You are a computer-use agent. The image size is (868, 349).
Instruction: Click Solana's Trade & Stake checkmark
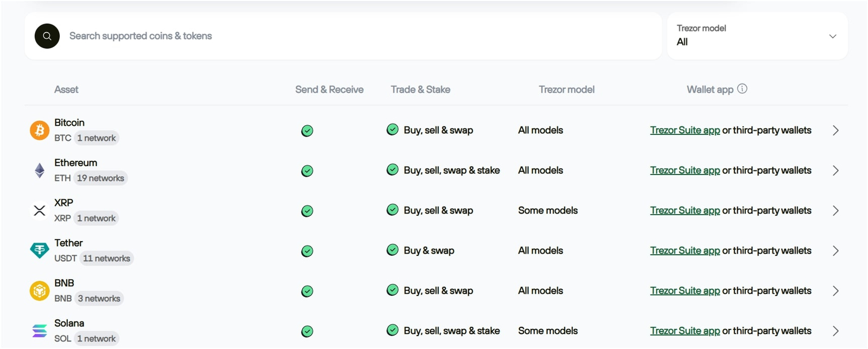(x=392, y=330)
